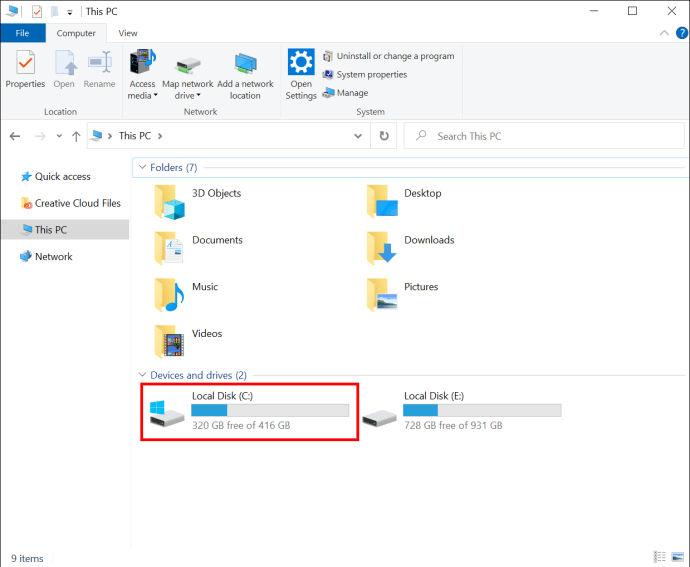
Task: Click Uninstall or change a program
Action: click(388, 56)
